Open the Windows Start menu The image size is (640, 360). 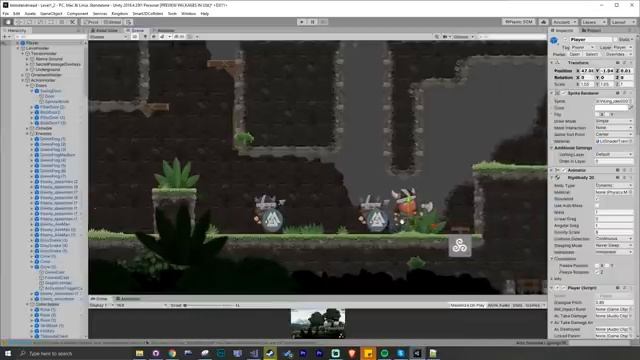[x=8, y=353]
